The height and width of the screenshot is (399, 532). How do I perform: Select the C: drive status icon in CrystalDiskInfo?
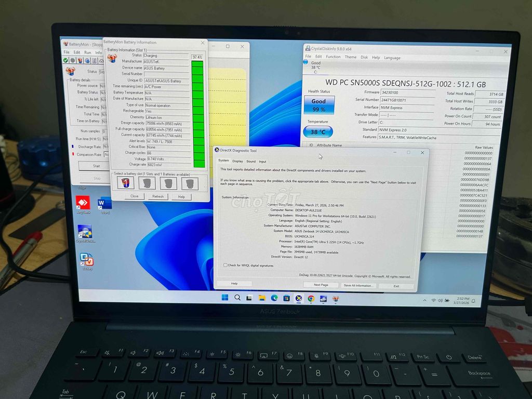tap(316, 66)
